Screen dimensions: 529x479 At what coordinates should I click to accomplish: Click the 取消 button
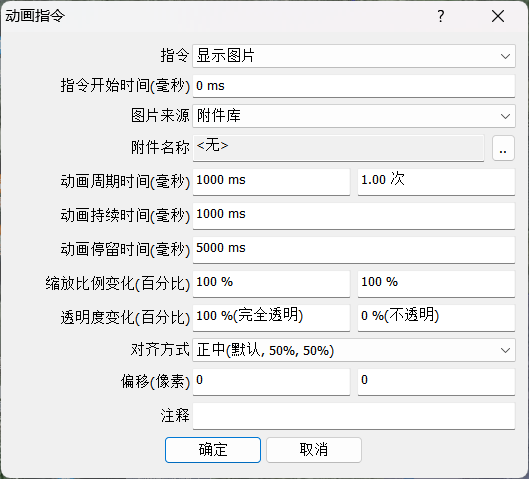pos(314,450)
